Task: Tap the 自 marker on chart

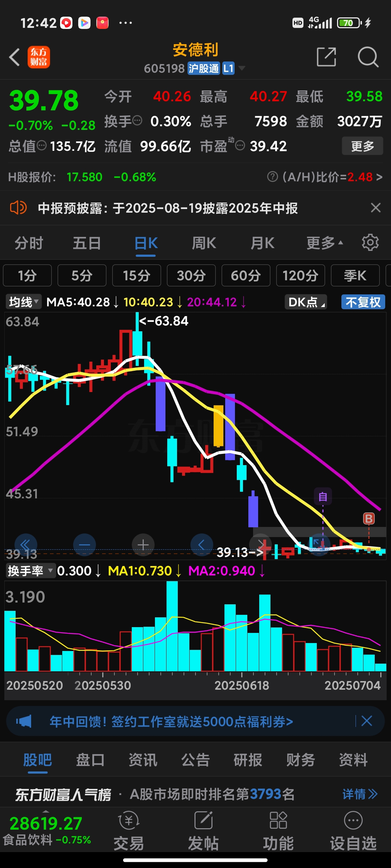Action: 323,497
